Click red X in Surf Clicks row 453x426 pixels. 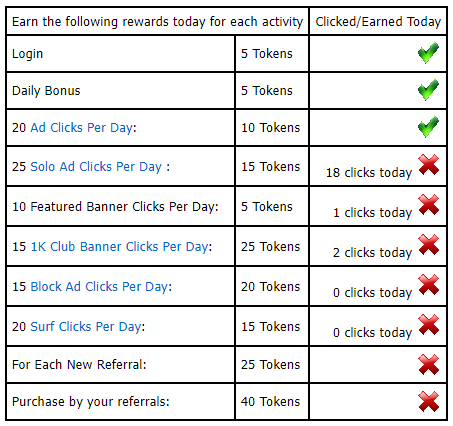[429, 324]
